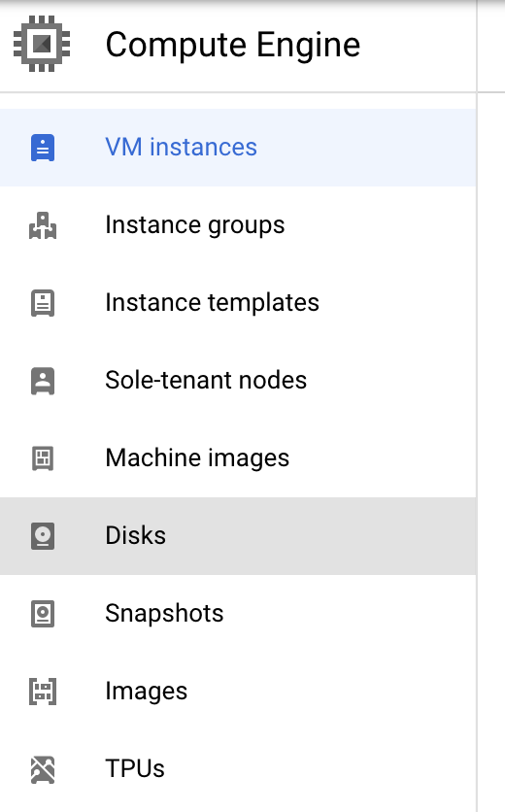This screenshot has width=505, height=812.
Task: Click the Instance groups icon
Action: [43, 225]
